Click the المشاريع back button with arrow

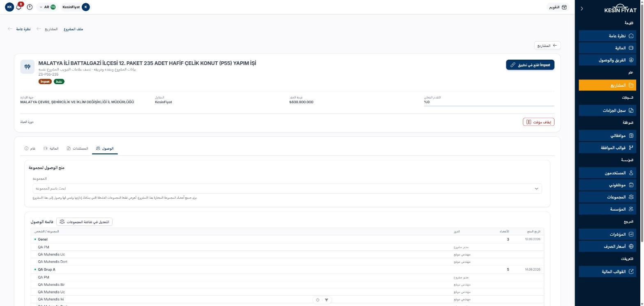(547, 46)
